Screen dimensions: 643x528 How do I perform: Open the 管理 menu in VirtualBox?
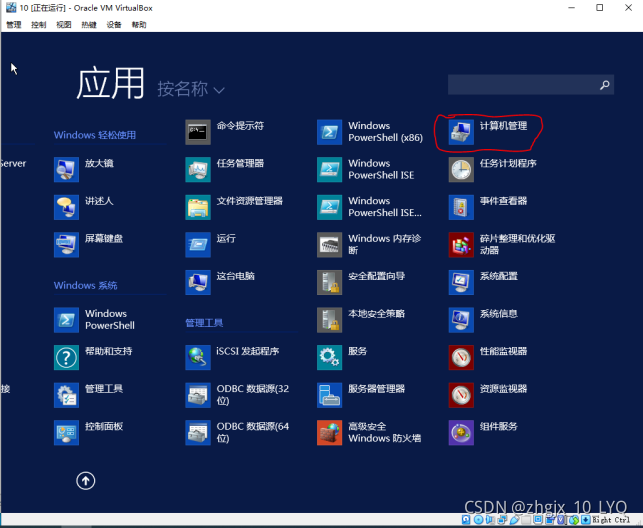[14, 25]
